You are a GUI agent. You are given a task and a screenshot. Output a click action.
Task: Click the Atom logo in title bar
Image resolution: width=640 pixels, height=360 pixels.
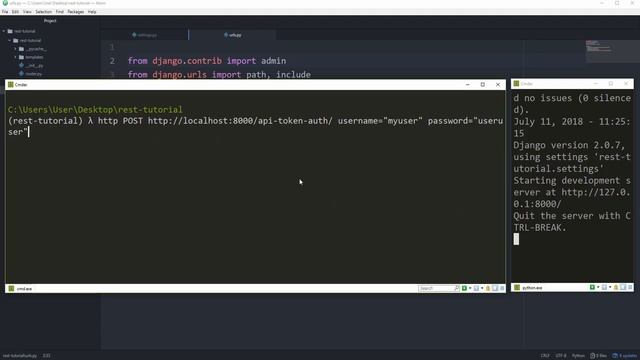tap(5, 3)
